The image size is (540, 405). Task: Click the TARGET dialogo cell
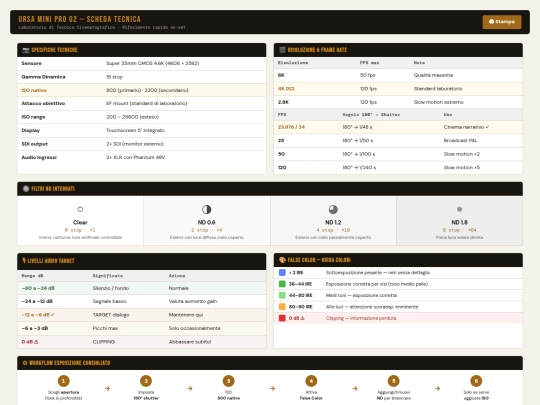tap(111, 315)
